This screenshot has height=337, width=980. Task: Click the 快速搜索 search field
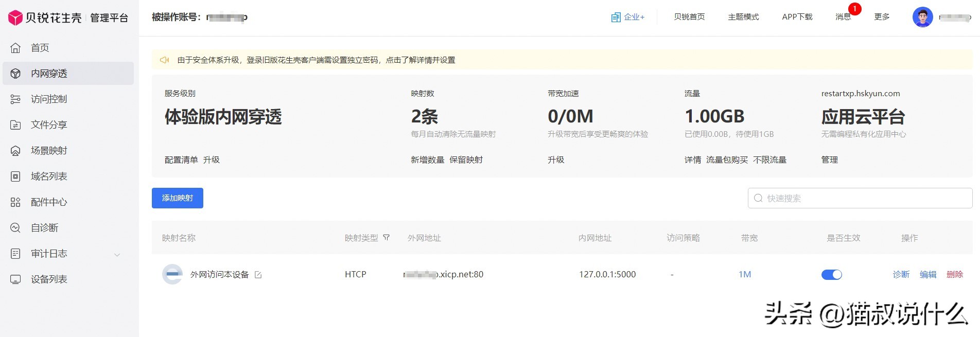[860, 198]
